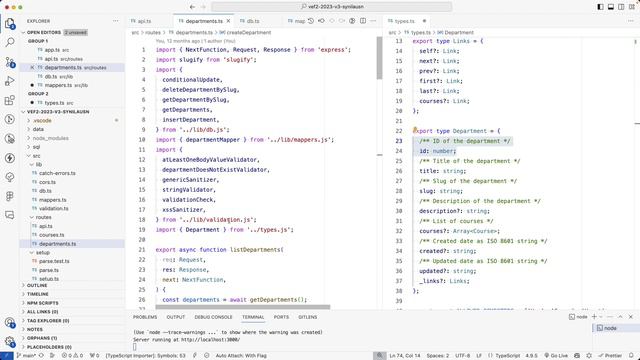Open the GitLens panel tab
Image resolution: width=640 pixels, height=360 pixels.
tap(308, 317)
